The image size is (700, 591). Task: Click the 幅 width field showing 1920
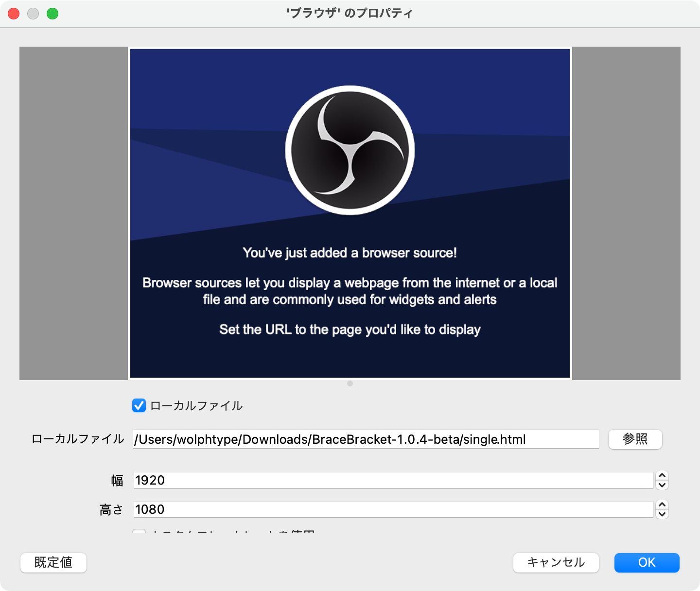click(393, 480)
